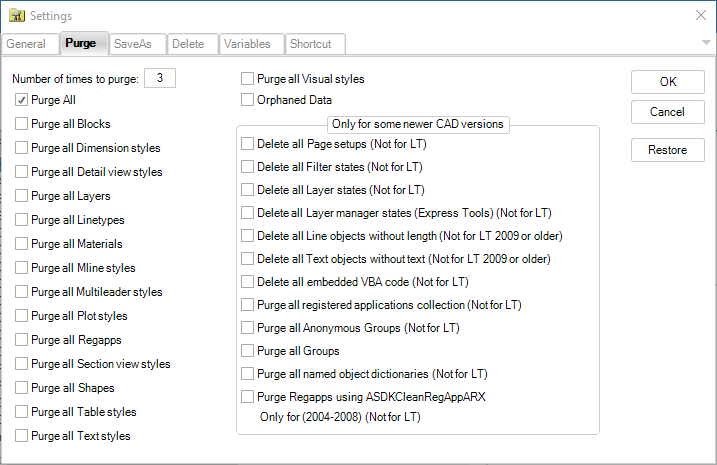Image resolution: width=717 pixels, height=465 pixels.
Task: Uncheck the Purge All checkbox
Action: pyautogui.click(x=22, y=100)
